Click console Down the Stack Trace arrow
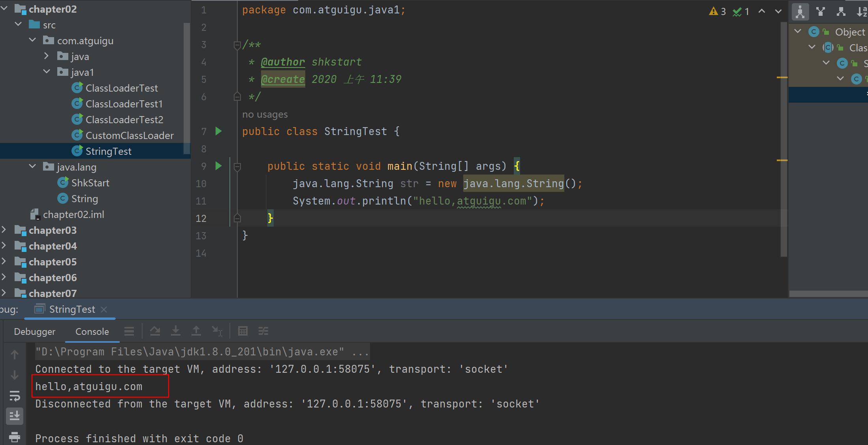 tap(15, 375)
